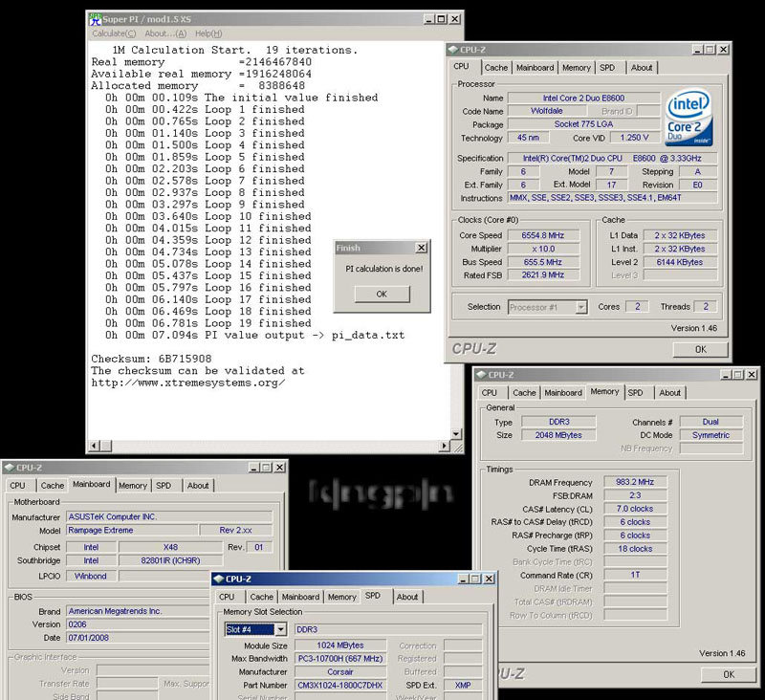
Task: Click the Super PI horizontal scrollbar left arrow
Action: tap(93, 446)
